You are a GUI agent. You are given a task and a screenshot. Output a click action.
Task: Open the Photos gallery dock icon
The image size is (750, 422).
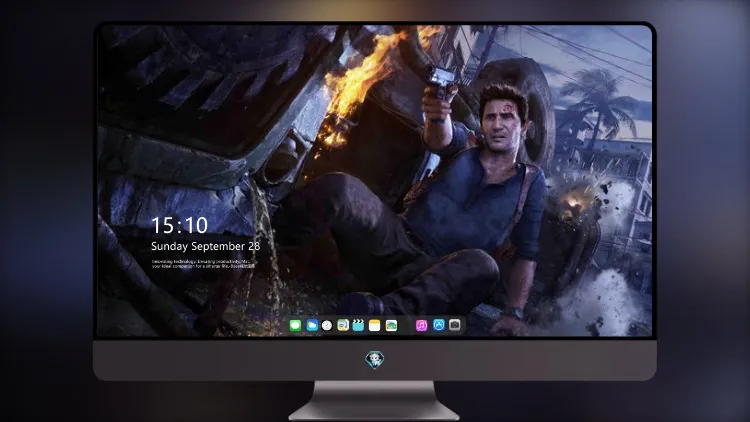[391, 326]
